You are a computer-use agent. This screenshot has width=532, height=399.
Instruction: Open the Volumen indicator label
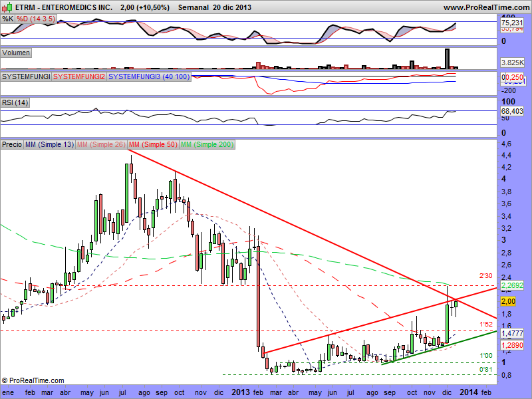point(16,53)
